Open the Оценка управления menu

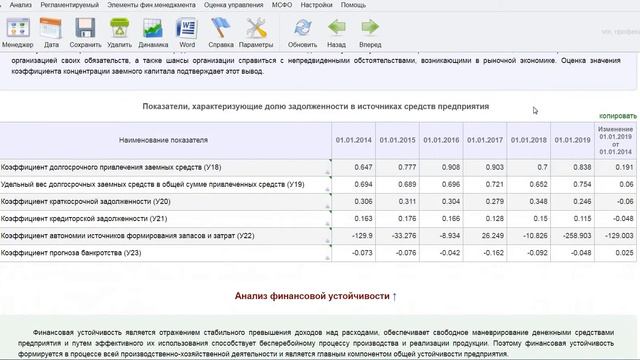point(233,5)
